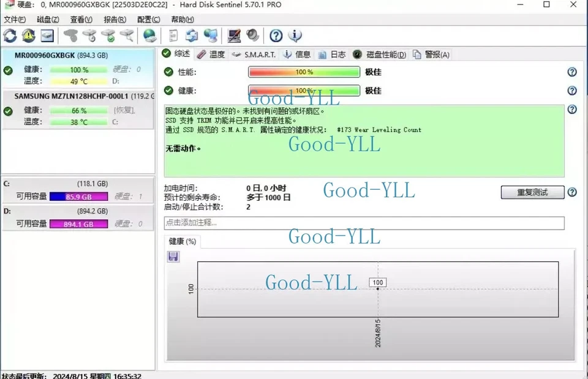Open the 报告(R) menu
Viewport: 588px width, 379px height.
pos(115,20)
